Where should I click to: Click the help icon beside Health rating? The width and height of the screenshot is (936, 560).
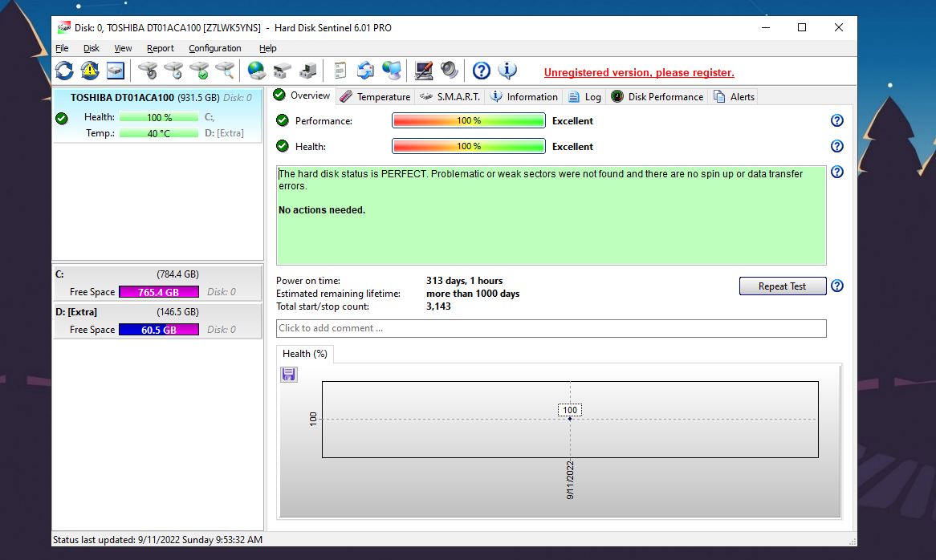tap(837, 146)
